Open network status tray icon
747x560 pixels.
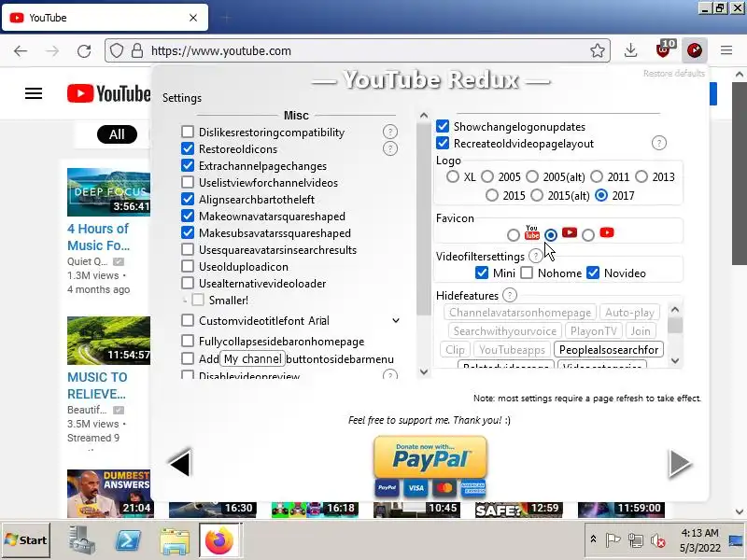click(636, 540)
